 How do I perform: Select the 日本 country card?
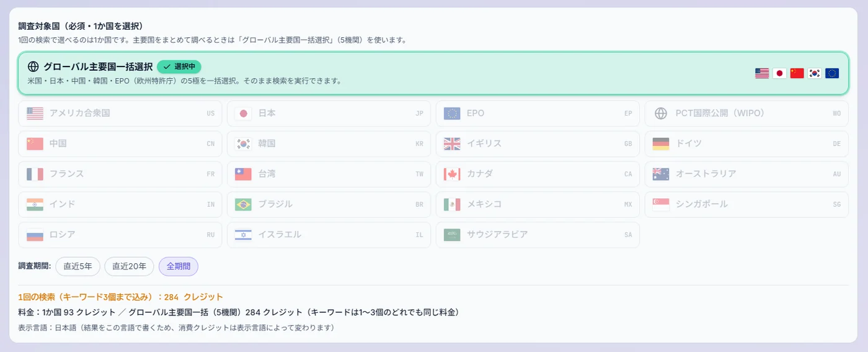(329, 114)
